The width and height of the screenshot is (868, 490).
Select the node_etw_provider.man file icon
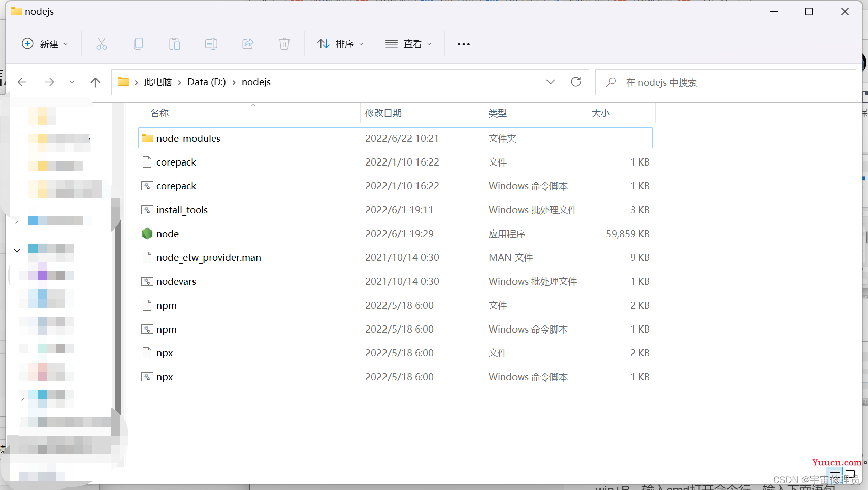point(147,257)
